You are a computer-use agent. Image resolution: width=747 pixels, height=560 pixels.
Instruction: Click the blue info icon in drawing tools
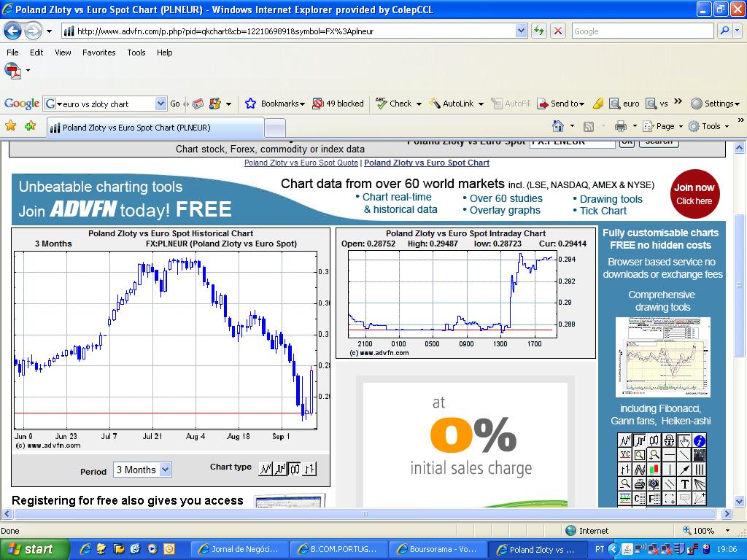click(700, 440)
